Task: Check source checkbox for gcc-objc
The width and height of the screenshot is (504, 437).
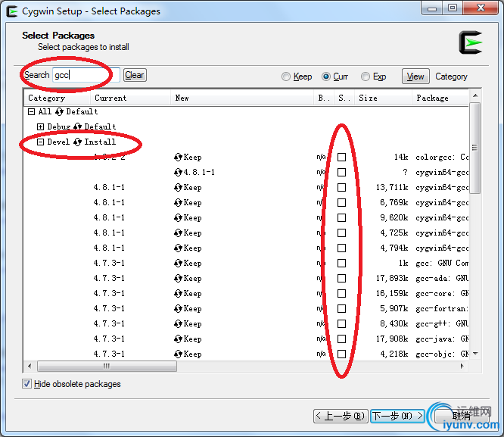Action: pos(342,354)
